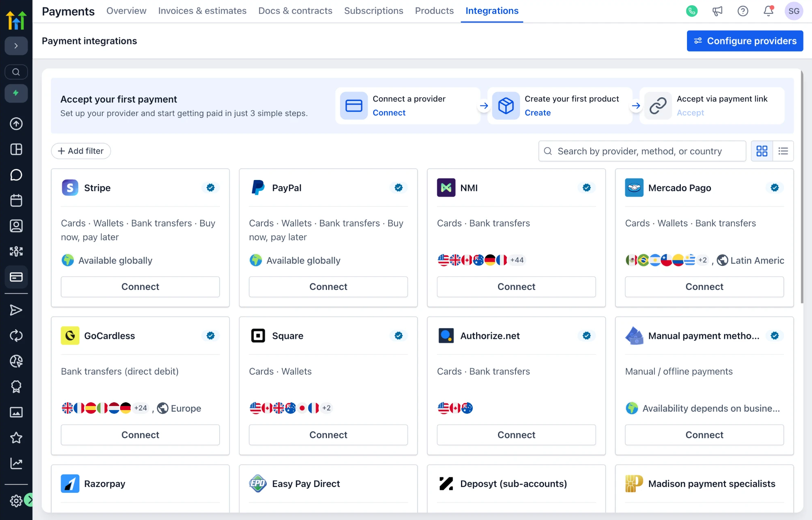Open the contacts icon in sidebar
This screenshot has width=812, height=520.
pos(16,226)
